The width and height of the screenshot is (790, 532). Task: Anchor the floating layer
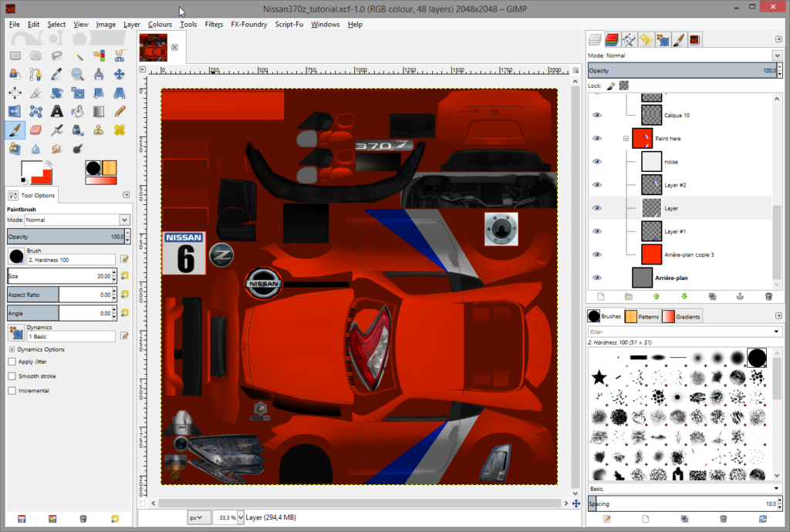pos(740,297)
